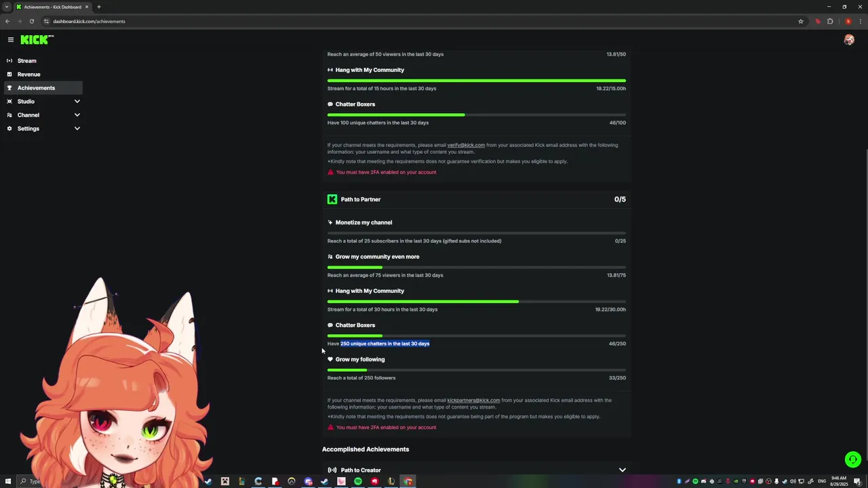Click the verify@kick.com email link
This screenshot has width=868, height=488.
click(466, 145)
